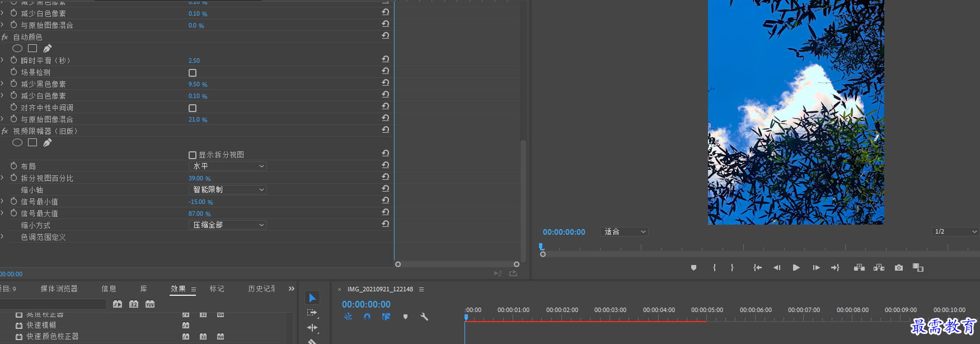Screen dimensions: 980x344
Task: Filter 32-bit color effects
Action: [x=134, y=304]
